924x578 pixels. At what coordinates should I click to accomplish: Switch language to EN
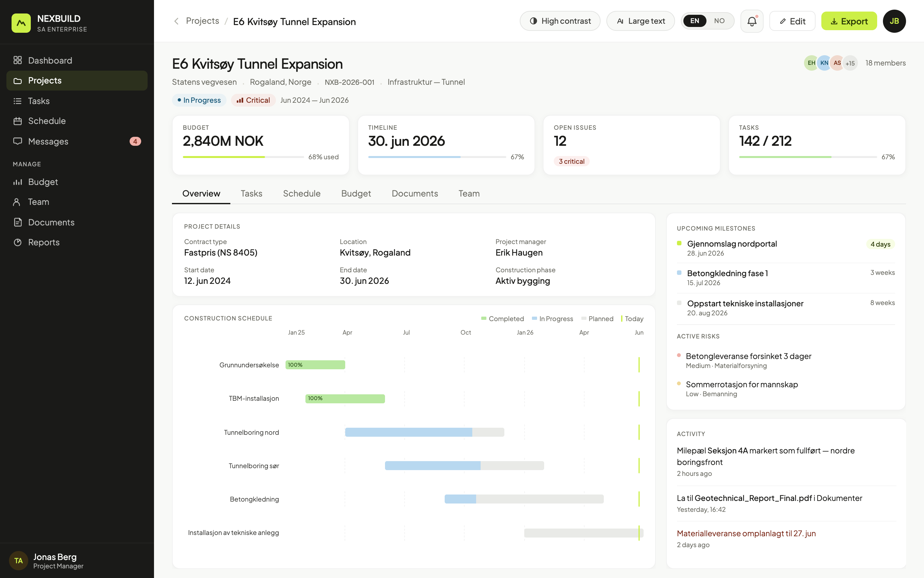pyautogui.click(x=695, y=21)
